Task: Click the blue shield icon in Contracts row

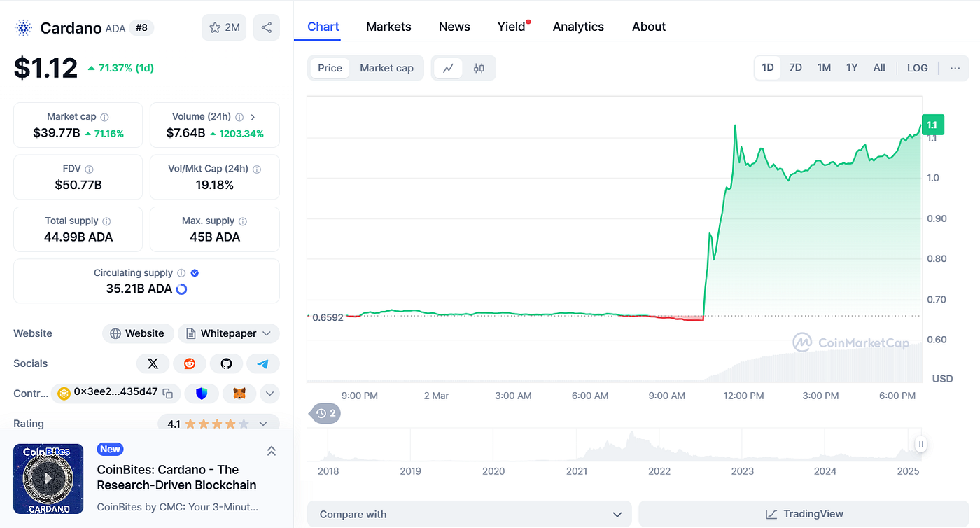Action: point(202,394)
